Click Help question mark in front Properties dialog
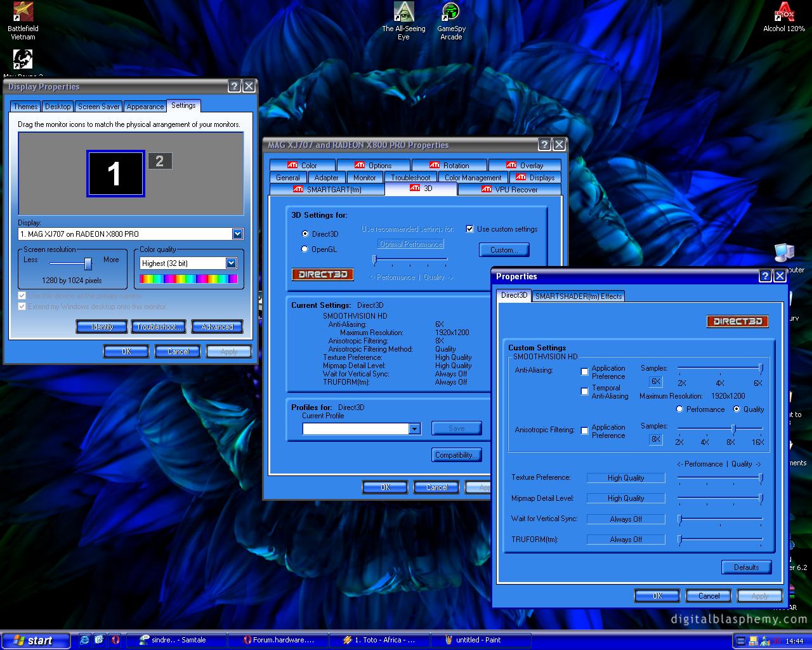The image size is (812, 650). click(x=765, y=275)
